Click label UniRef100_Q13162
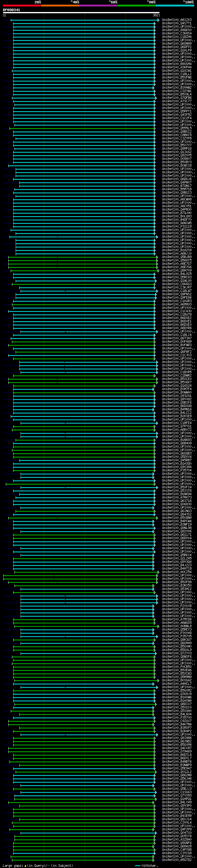Viewport: 197px width, 868px height. coord(177,152)
